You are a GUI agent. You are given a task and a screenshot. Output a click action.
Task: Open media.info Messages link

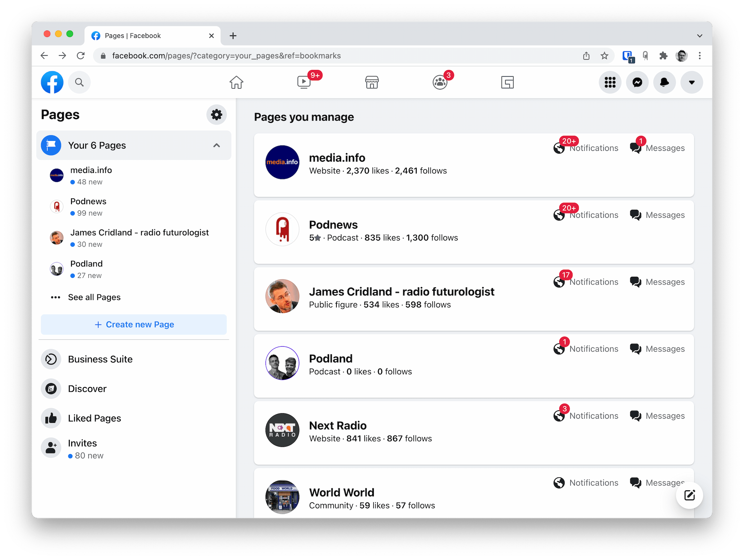click(656, 148)
